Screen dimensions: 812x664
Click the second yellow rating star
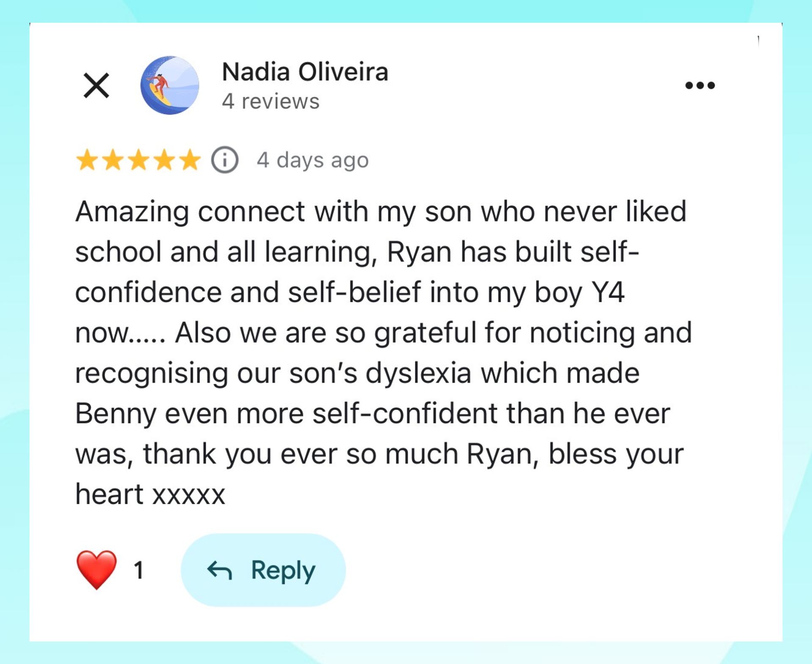click(x=113, y=160)
